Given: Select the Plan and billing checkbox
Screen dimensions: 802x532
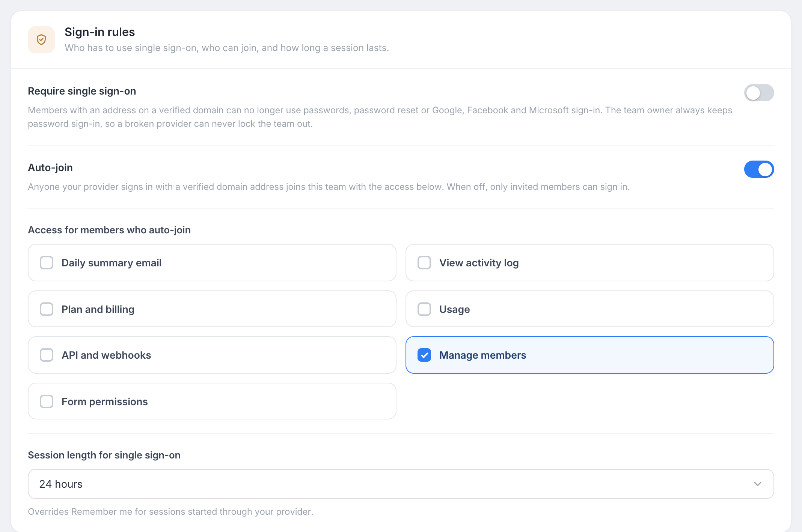Looking at the screenshot, I should [x=47, y=309].
